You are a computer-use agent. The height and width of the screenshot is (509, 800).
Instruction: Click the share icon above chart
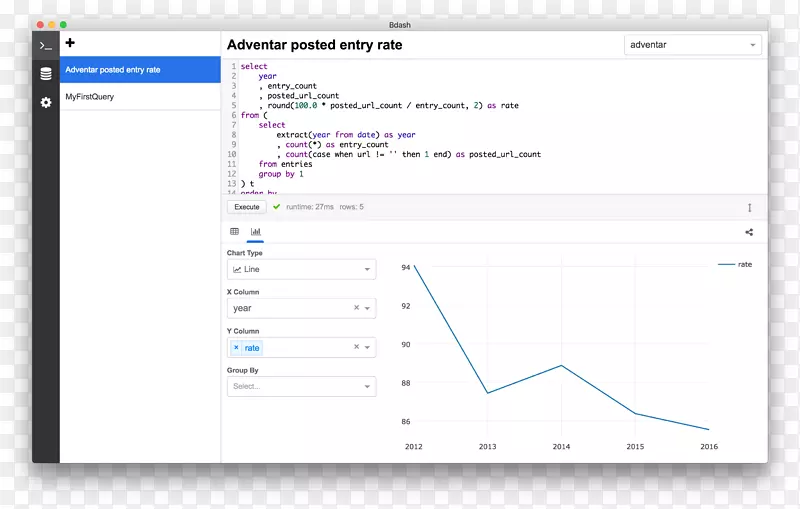coord(749,232)
